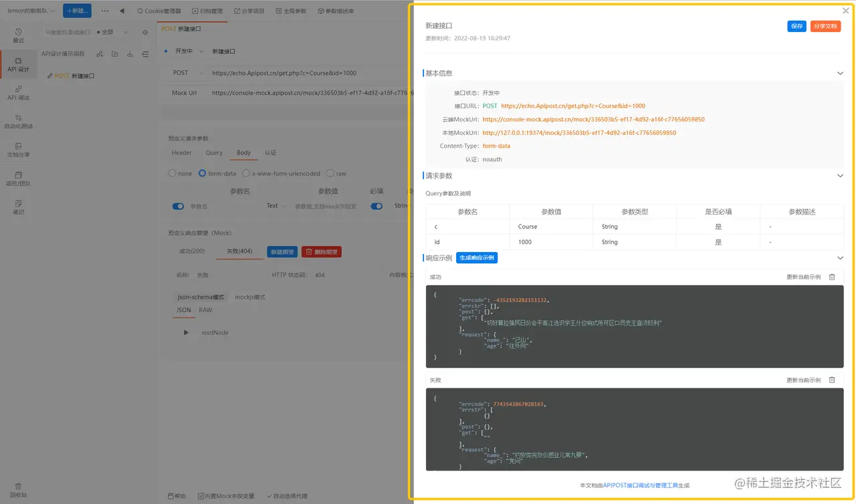
Task: Click the orange 分享文档 button
Action: coord(825,26)
